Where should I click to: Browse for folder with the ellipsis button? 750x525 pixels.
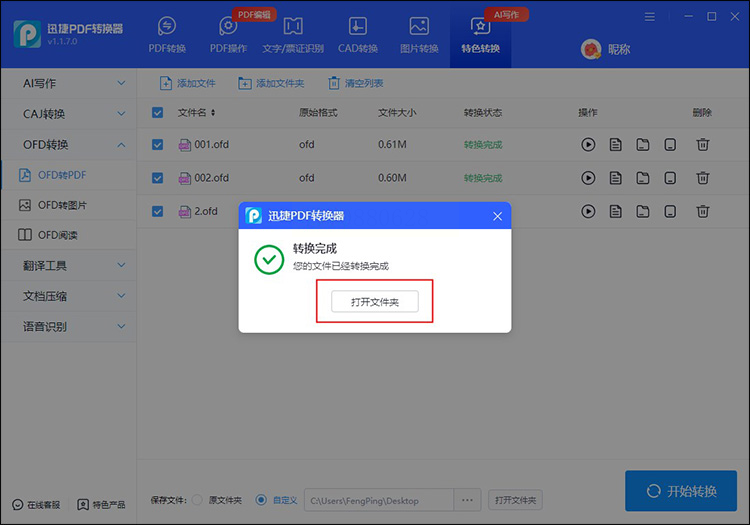click(467, 501)
